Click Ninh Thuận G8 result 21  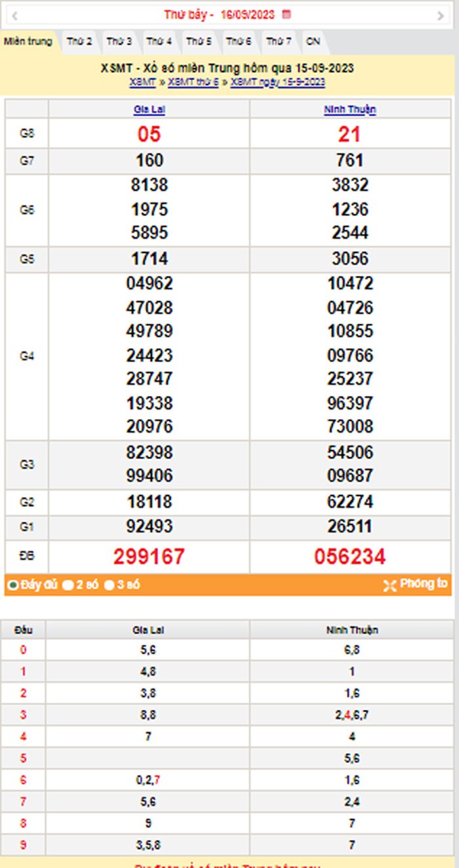[350, 134]
